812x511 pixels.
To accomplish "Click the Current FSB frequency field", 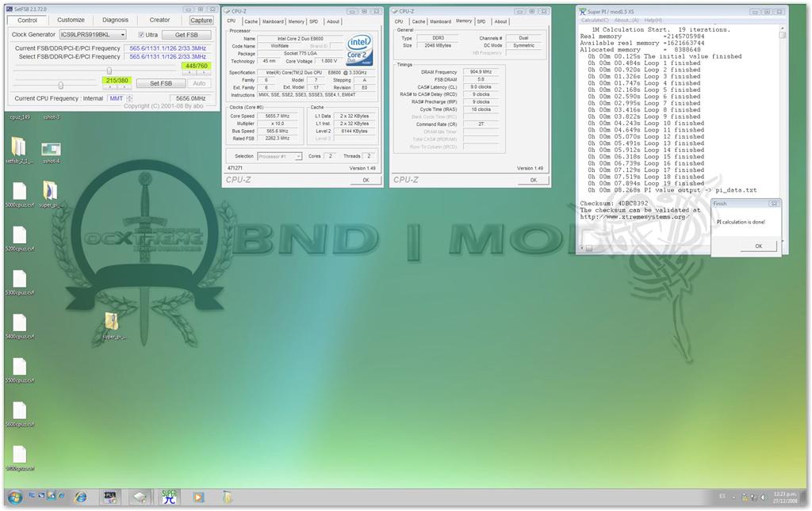I will (x=168, y=48).
